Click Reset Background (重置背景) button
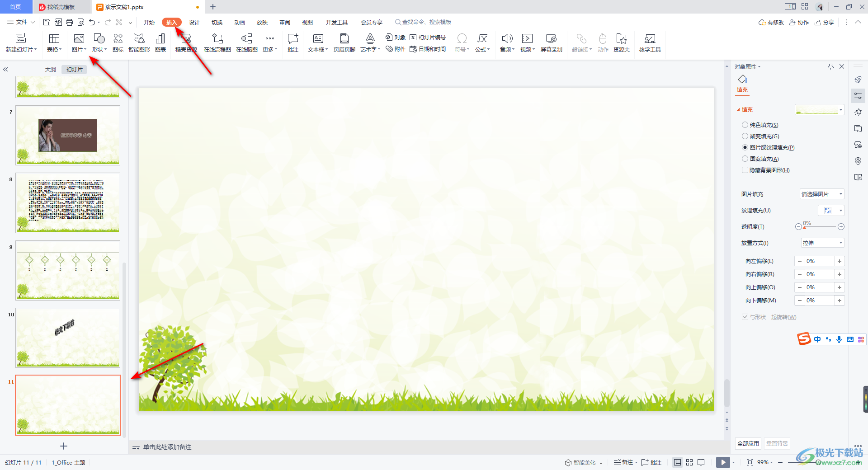 pos(777,443)
